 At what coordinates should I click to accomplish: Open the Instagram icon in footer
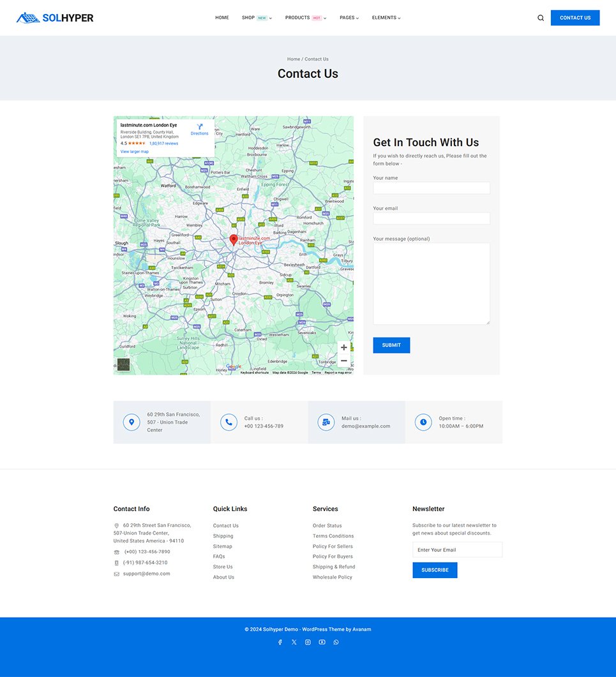coord(308,643)
